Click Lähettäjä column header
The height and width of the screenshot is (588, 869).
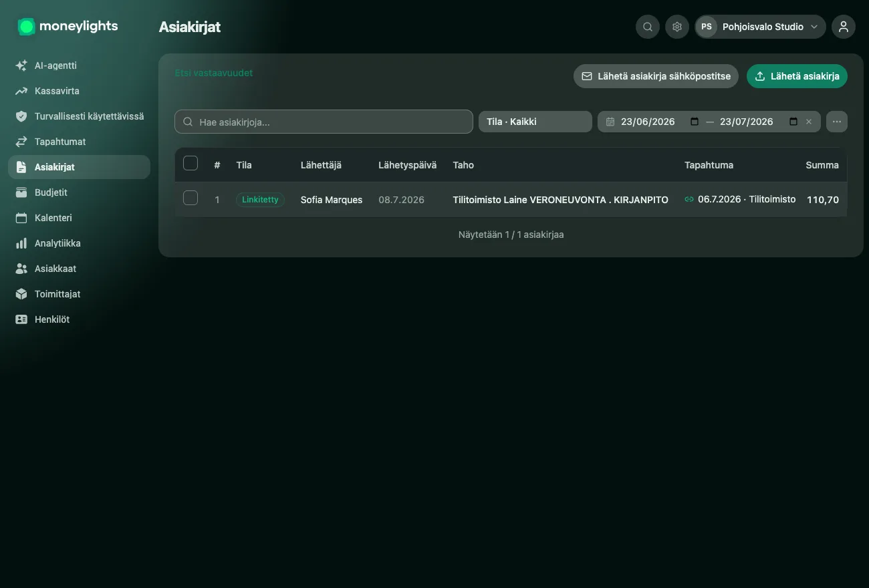(321, 165)
